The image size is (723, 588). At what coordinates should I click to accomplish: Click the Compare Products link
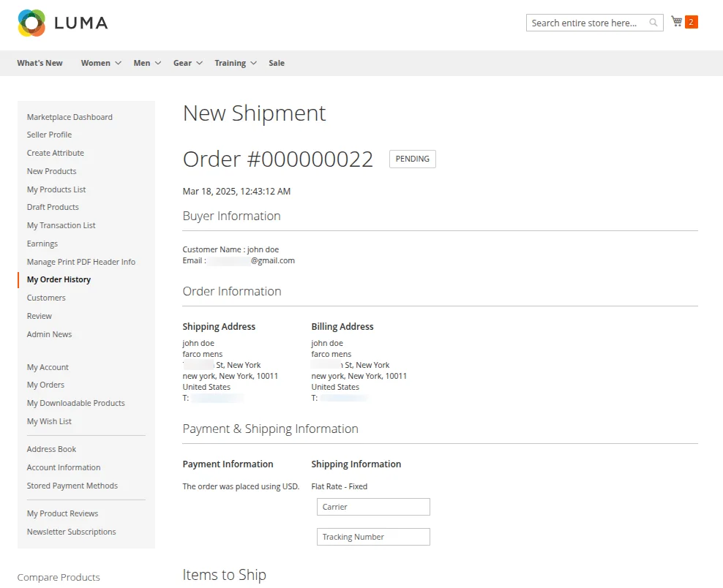point(59,577)
